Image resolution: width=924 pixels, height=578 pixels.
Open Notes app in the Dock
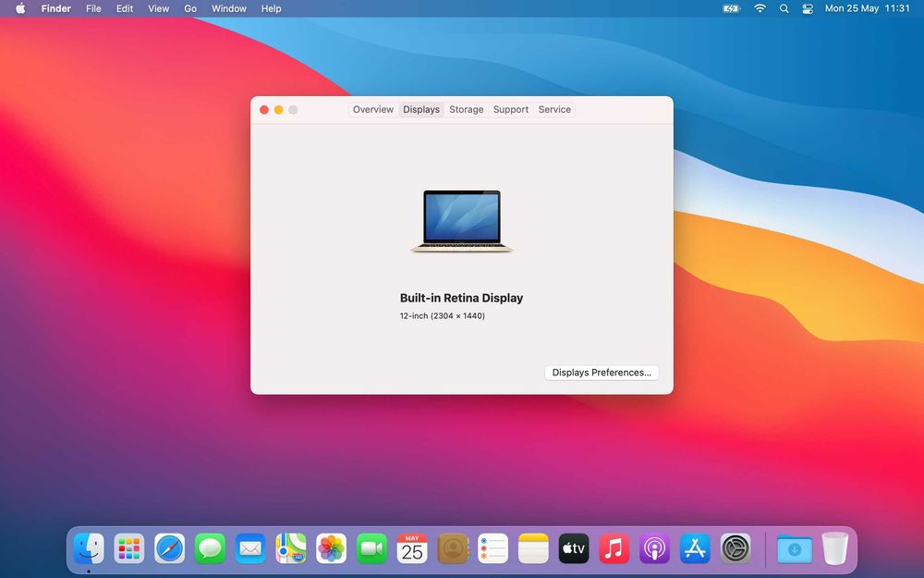(533, 548)
